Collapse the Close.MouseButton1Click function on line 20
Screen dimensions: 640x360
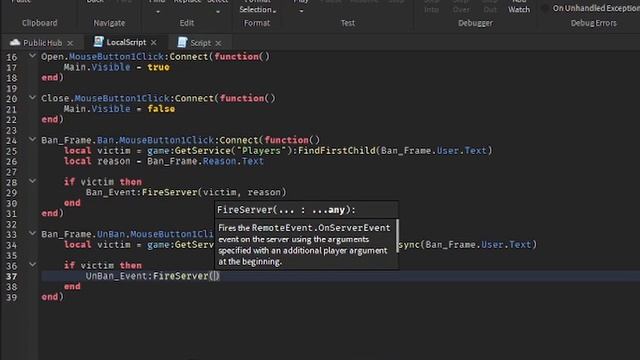pos(32,98)
